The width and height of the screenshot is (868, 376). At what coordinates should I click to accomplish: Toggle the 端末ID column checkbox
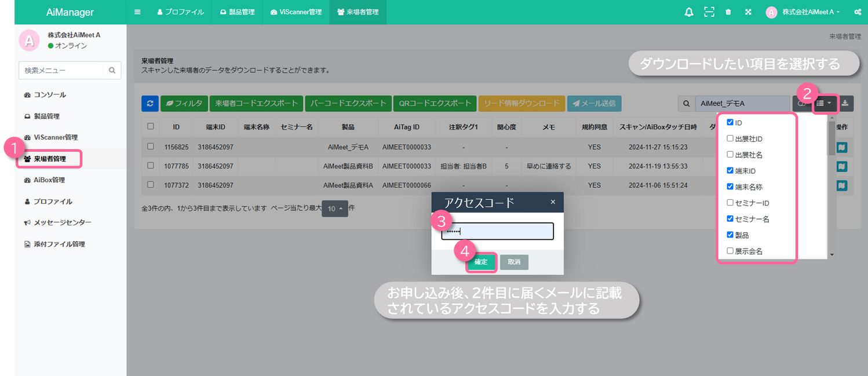pos(730,171)
